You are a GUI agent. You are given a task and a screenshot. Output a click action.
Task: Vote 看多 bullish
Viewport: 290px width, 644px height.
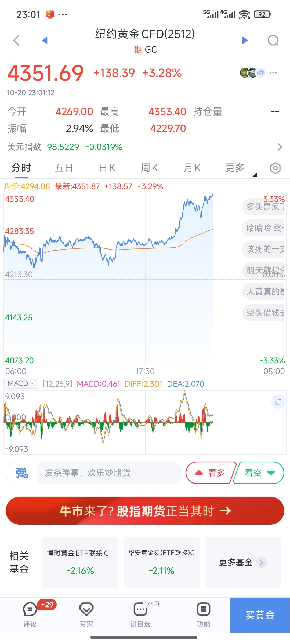tap(211, 473)
